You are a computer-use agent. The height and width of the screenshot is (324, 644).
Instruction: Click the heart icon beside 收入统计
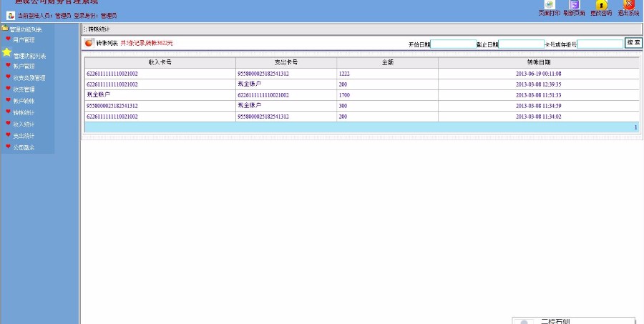[x=8, y=123]
